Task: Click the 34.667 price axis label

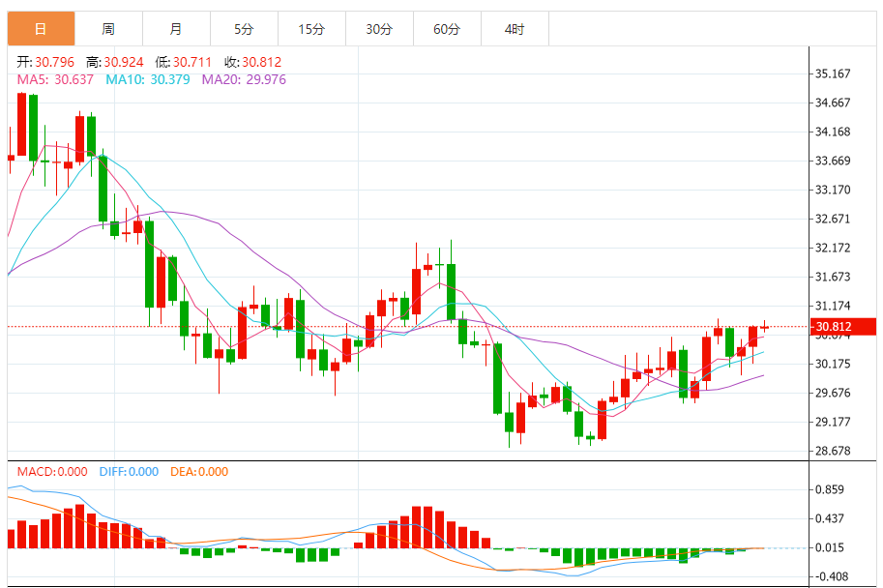Action: click(x=833, y=103)
